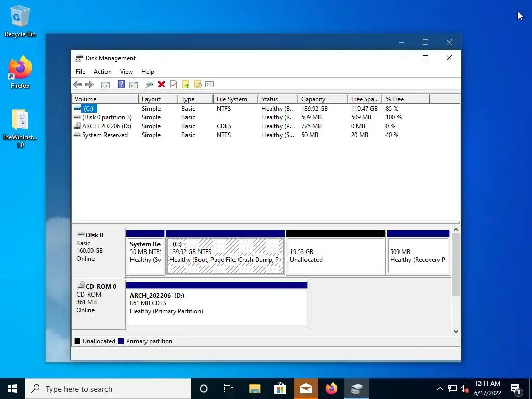Click the Explore magnifier folder icon

198,85
